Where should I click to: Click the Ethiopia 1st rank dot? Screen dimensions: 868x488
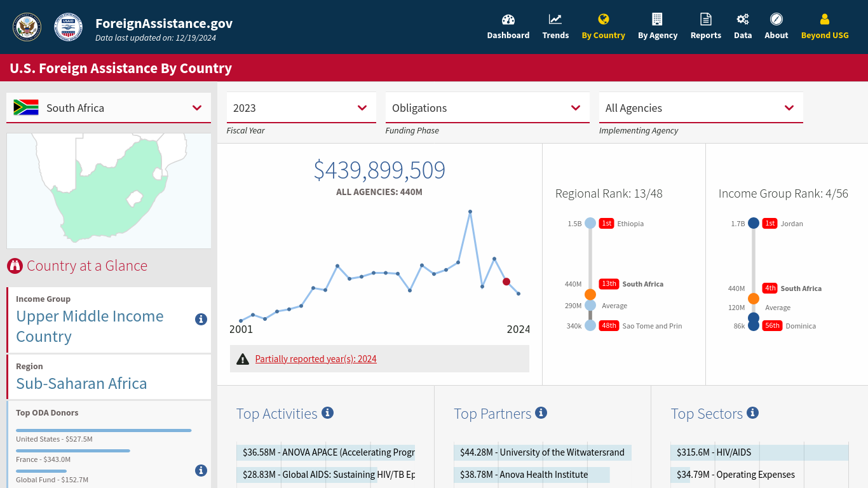tap(590, 223)
